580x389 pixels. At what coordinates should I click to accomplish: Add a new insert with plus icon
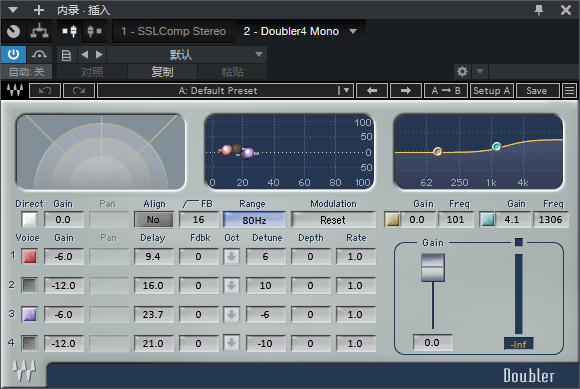(38, 10)
